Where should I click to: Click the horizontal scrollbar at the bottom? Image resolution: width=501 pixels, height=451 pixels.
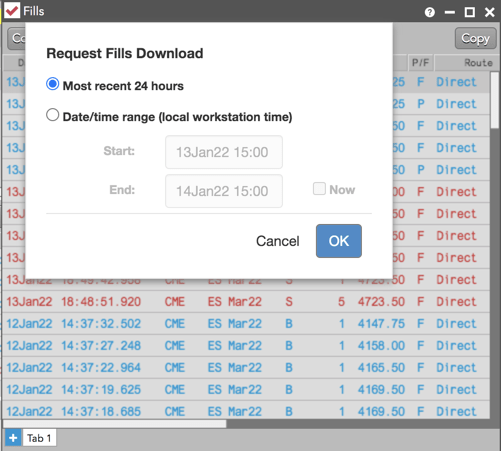[115, 424]
